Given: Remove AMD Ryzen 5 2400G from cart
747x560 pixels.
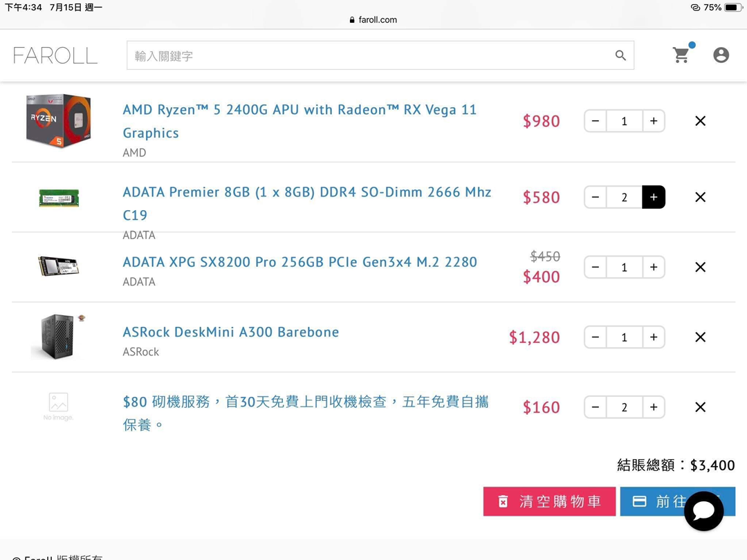Looking at the screenshot, I should 700,121.
